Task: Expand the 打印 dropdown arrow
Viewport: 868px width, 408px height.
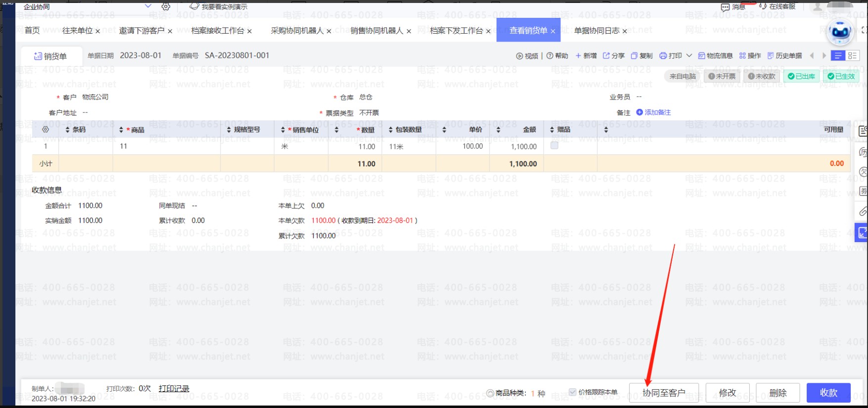Action: click(689, 56)
